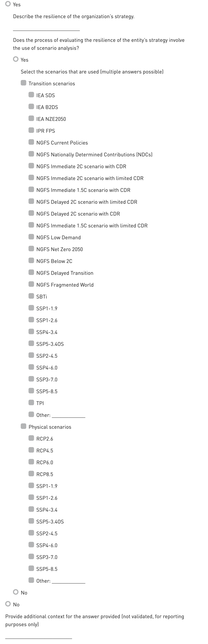This screenshot has height=644, width=208.
Task: Tick the NGFS Fragmented World checkbox
Action: [31, 284]
